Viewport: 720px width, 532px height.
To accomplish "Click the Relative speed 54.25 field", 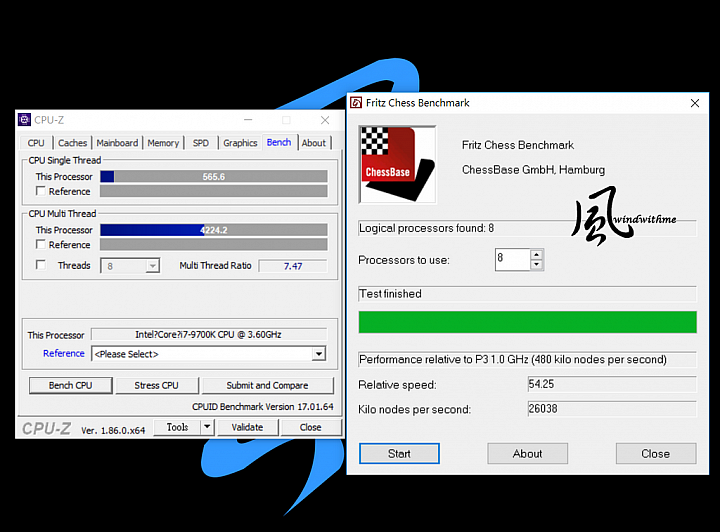I will tap(612, 384).
